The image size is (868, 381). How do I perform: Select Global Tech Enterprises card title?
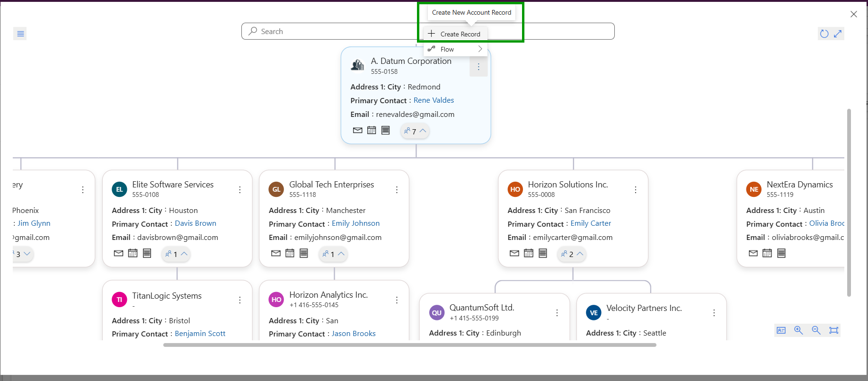[332, 185]
